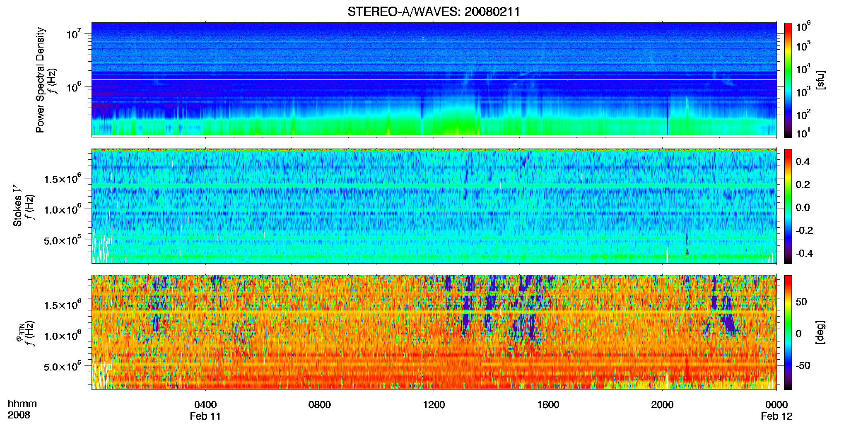Click -0.4 on the Stokes V scale
The height and width of the screenshot is (447, 868).
tap(804, 253)
